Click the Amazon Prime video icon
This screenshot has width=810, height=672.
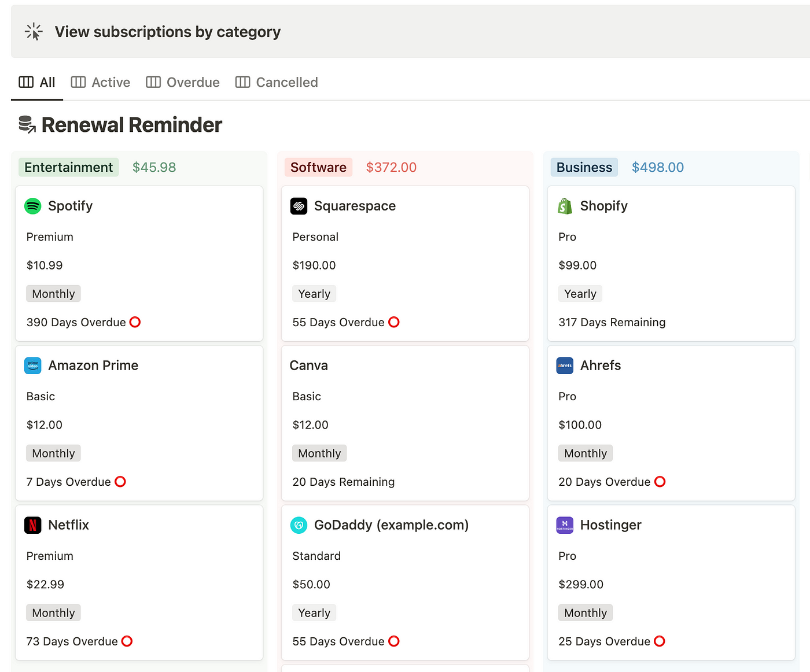tap(33, 365)
